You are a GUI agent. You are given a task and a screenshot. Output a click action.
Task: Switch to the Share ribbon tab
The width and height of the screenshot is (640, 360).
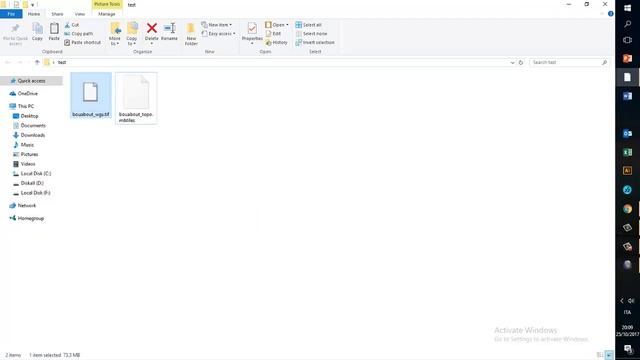57,14
